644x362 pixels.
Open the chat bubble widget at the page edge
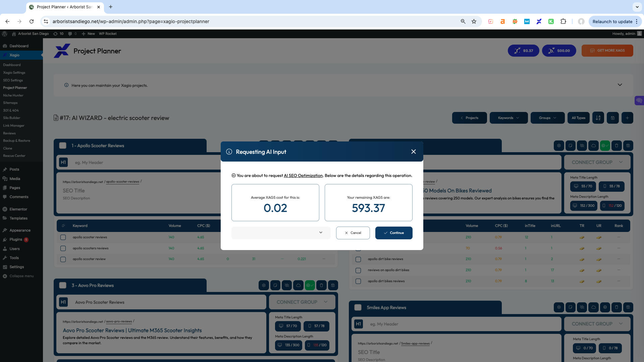[x=639, y=101]
